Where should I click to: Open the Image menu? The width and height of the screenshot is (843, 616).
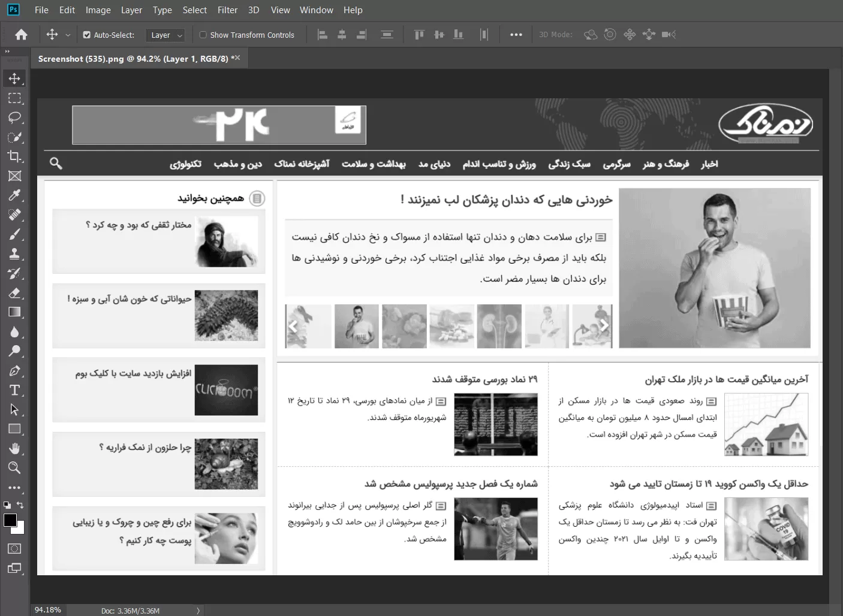pyautogui.click(x=98, y=10)
